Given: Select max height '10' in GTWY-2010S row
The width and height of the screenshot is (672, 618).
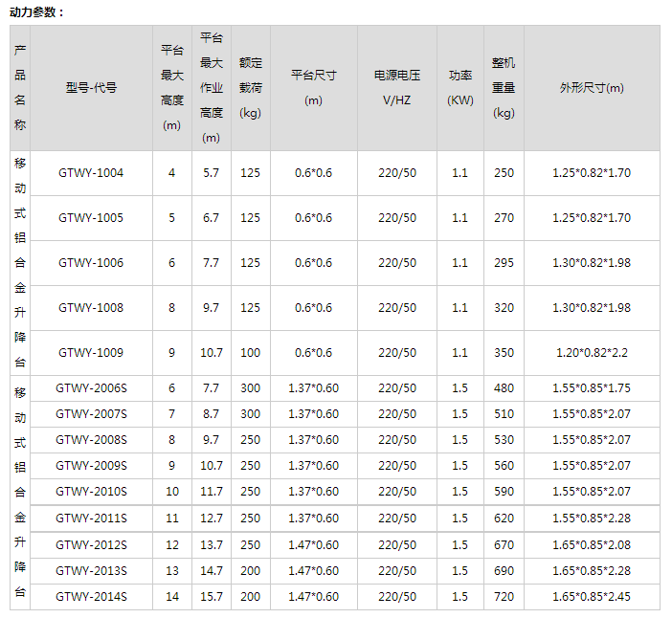Looking at the screenshot, I should [x=172, y=491].
